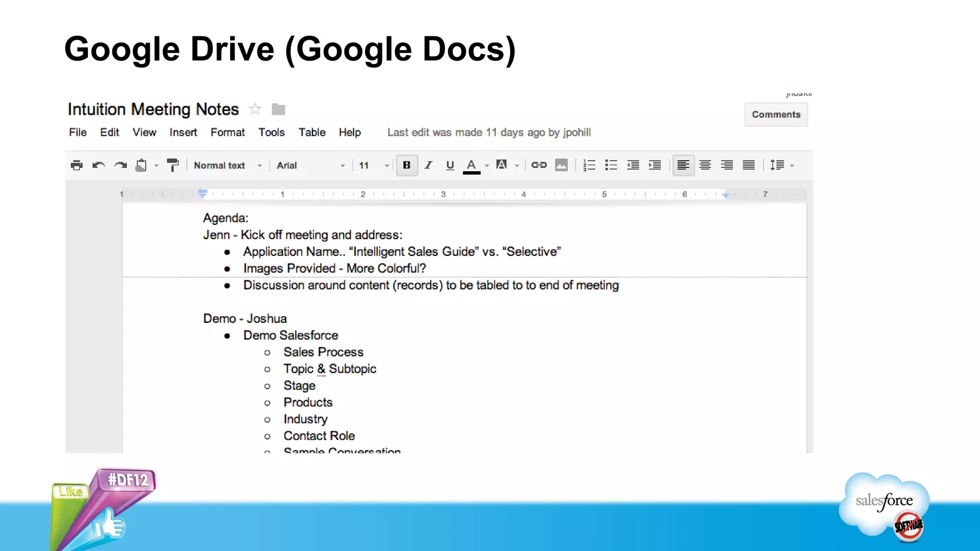Decrease the indent
The width and height of the screenshot is (980, 551).
pos(633,165)
